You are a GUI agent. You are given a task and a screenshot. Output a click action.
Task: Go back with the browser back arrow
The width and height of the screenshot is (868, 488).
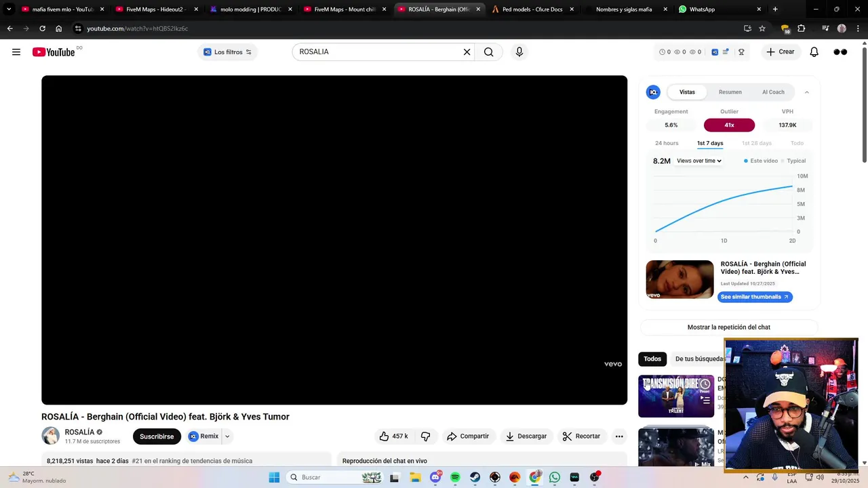coord(9,28)
